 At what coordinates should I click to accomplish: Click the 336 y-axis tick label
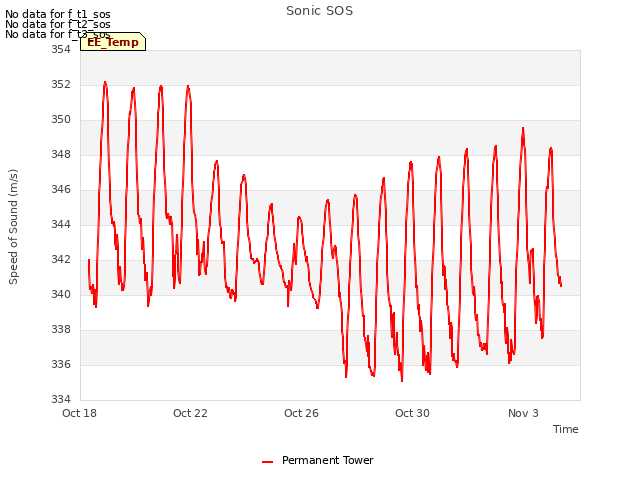tap(61, 364)
